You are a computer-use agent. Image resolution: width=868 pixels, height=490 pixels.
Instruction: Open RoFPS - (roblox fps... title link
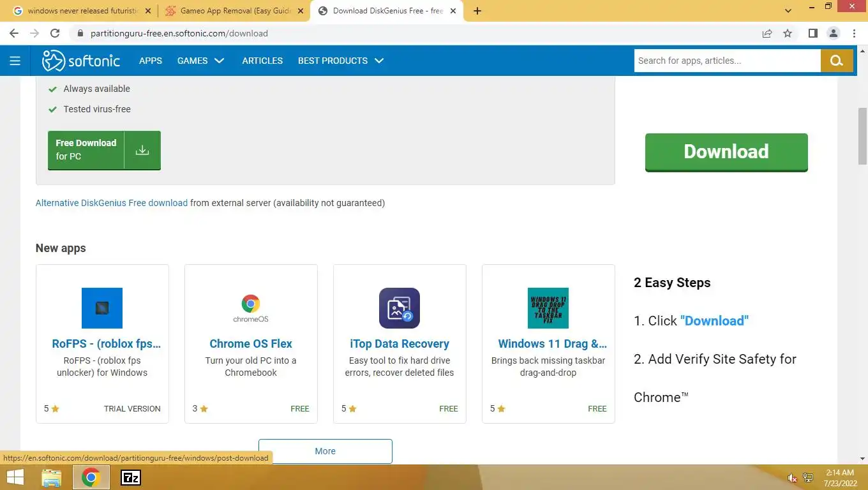point(107,343)
